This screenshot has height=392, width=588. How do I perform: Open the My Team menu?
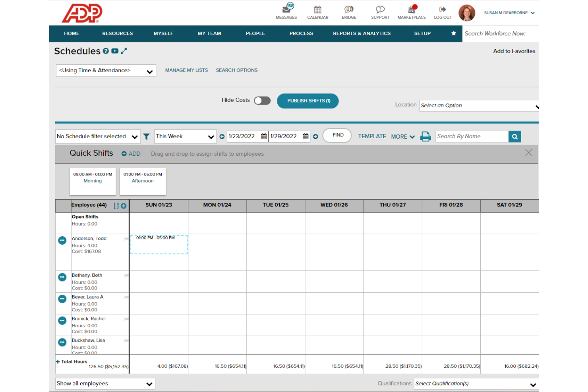click(x=209, y=33)
